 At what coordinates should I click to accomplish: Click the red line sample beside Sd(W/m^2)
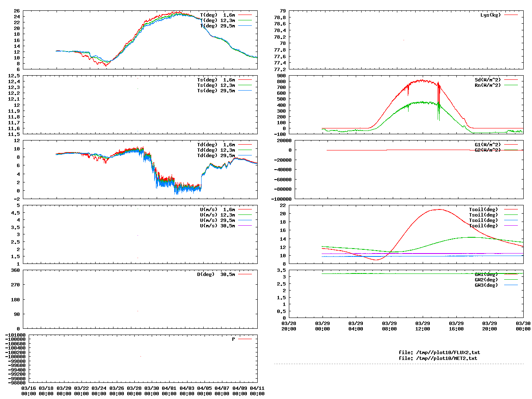511,80
